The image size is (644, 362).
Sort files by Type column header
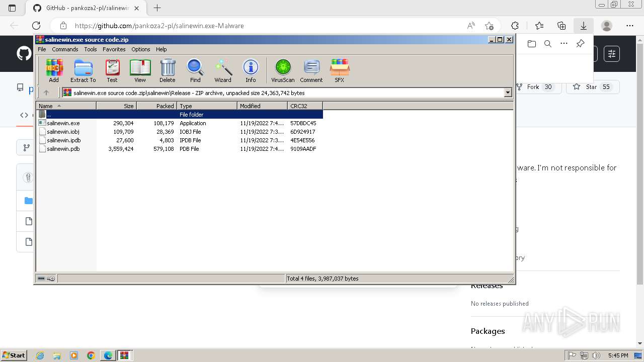(x=207, y=106)
